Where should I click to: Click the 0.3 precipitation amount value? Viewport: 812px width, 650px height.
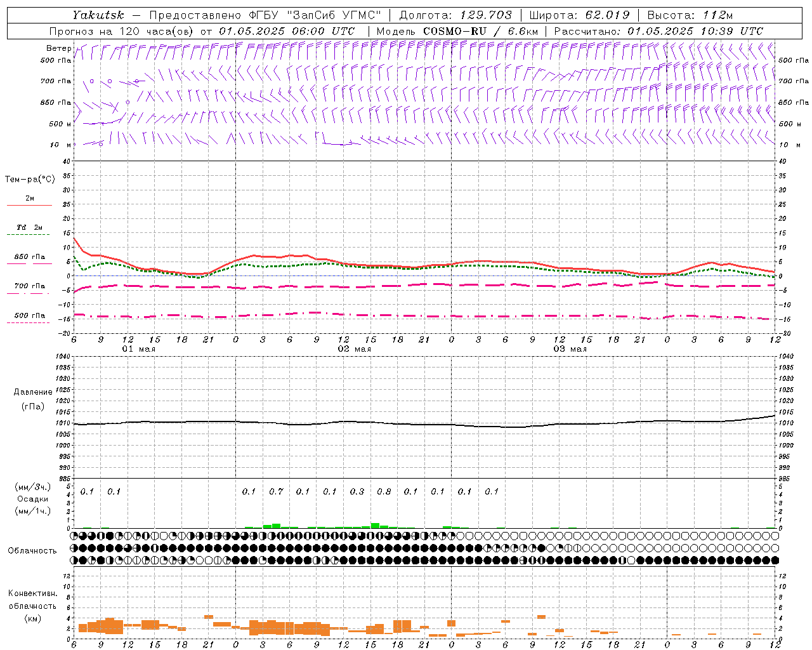tap(357, 491)
